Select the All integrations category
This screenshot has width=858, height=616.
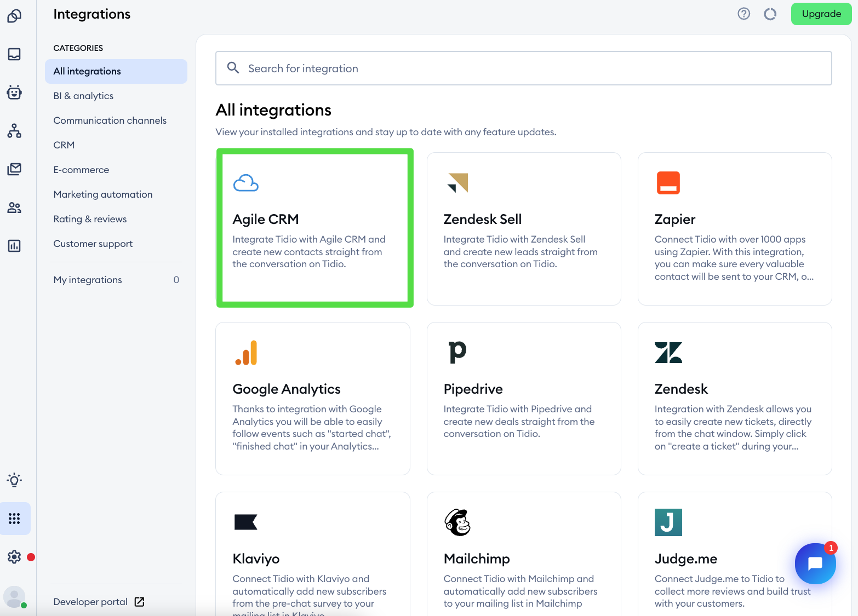(116, 71)
